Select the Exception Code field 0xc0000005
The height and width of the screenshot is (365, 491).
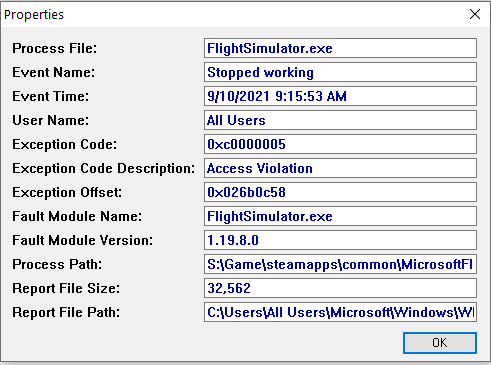(340, 144)
